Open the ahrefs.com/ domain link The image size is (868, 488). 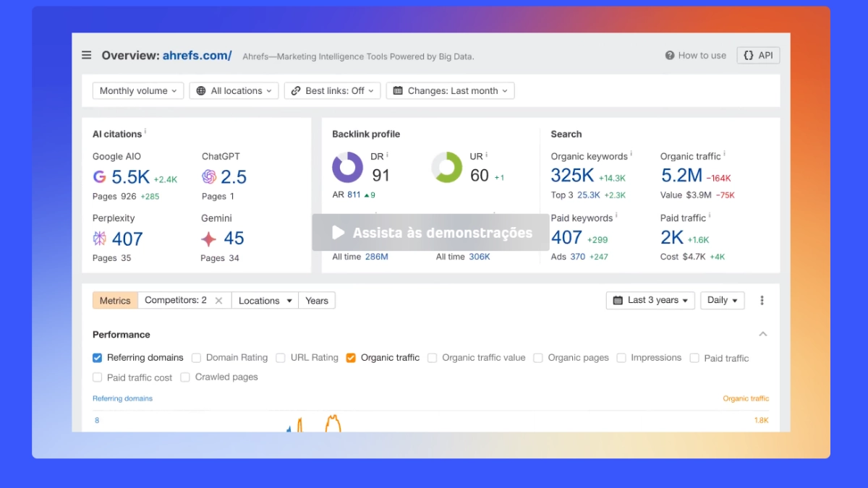(x=197, y=56)
